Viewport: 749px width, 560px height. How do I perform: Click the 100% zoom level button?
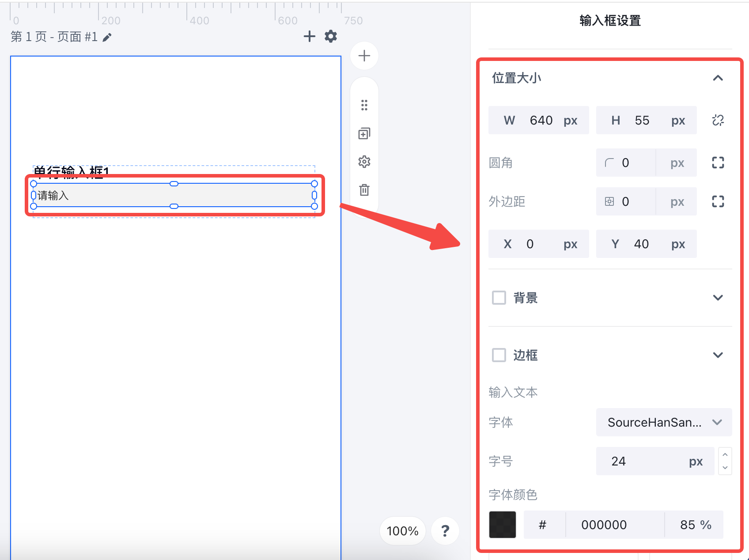(x=402, y=531)
